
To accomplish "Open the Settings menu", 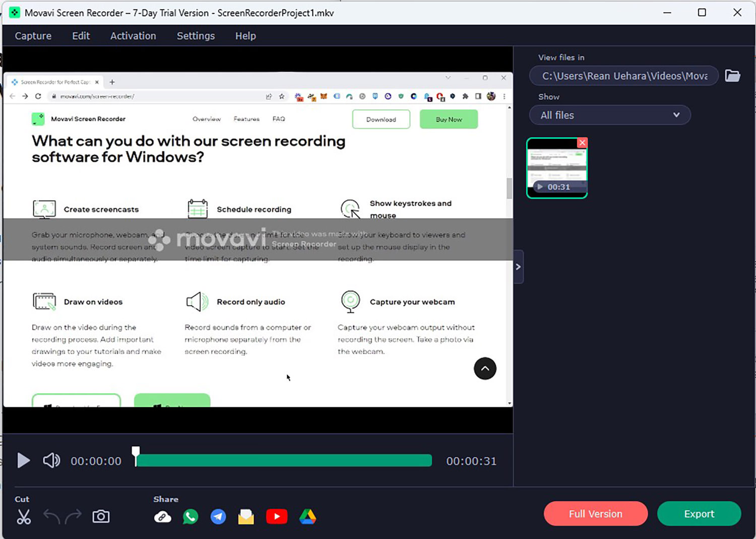I will point(196,36).
